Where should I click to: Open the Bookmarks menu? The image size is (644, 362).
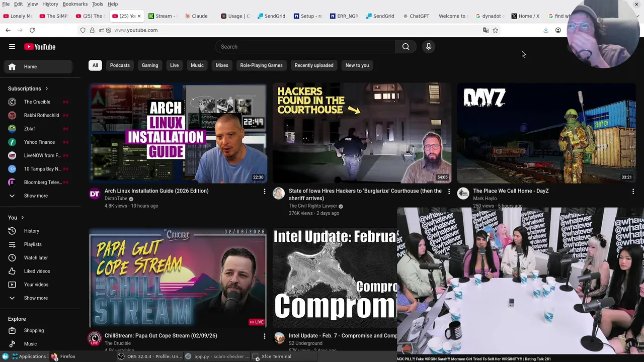75,4
